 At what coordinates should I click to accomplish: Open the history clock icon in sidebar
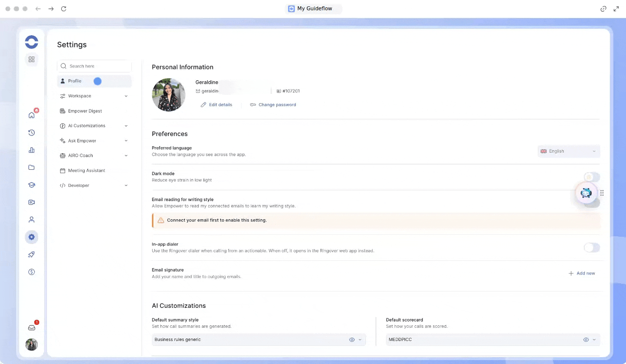[x=31, y=133]
